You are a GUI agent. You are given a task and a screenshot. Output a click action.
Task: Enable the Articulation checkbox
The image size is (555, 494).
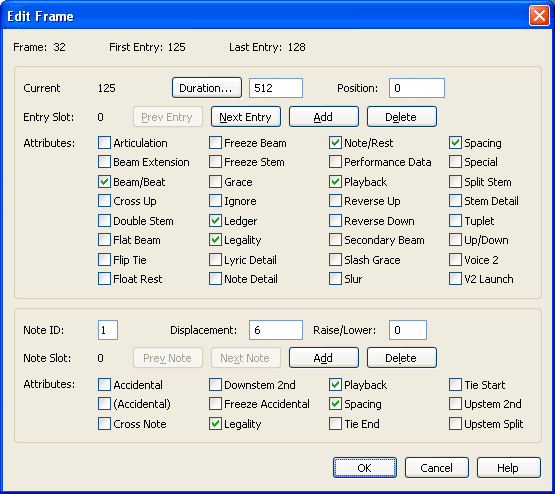[x=104, y=143]
